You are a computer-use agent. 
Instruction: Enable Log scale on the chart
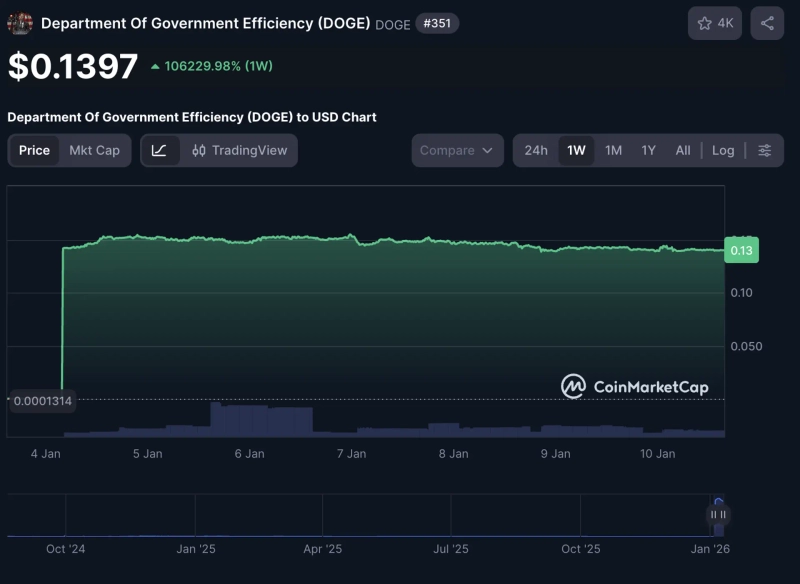[723, 150]
